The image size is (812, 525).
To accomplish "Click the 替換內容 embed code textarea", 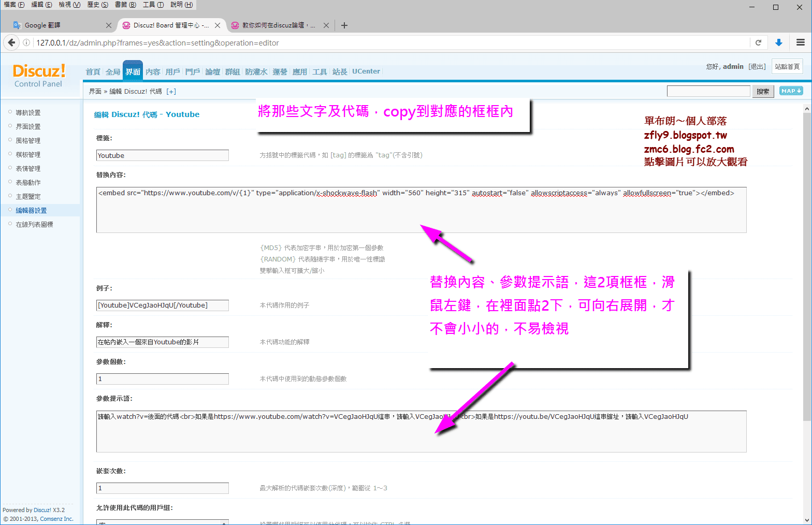I will coord(422,210).
